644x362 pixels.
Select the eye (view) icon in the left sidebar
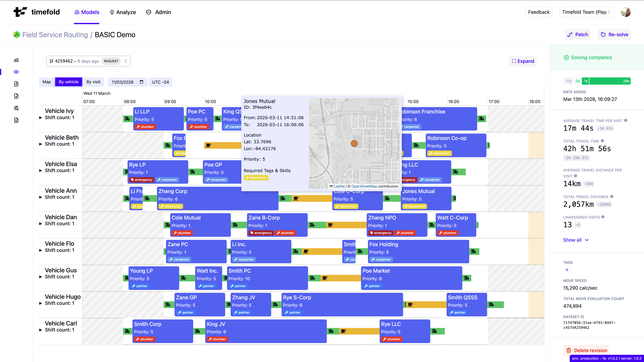tap(16, 72)
